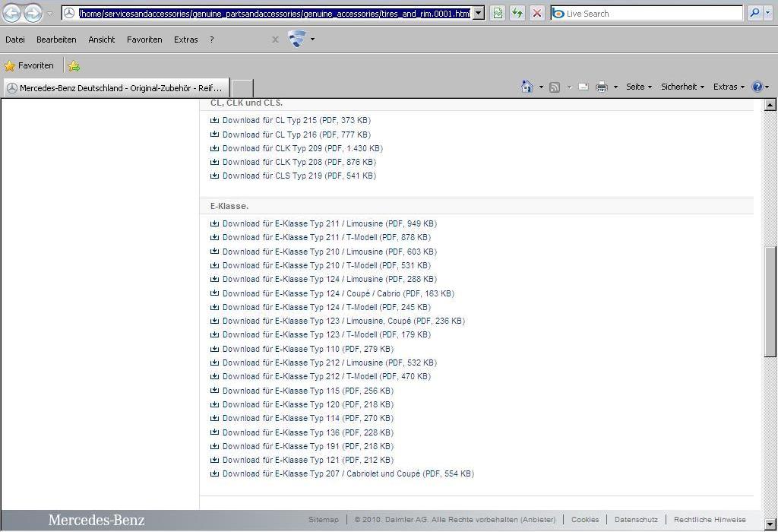Screen dimensions: 778x532
Task: Open the search provider dropdown arrow
Action: (x=767, y=14)
